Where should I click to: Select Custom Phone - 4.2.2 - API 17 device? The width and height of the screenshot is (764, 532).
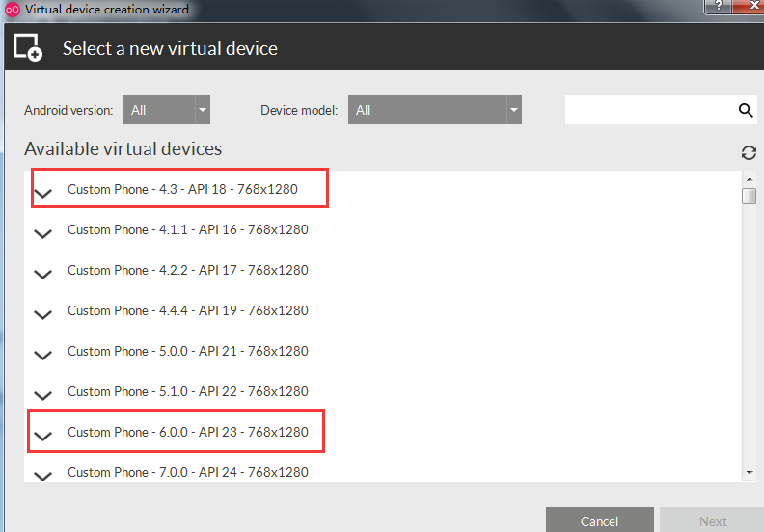click(187, 270)
